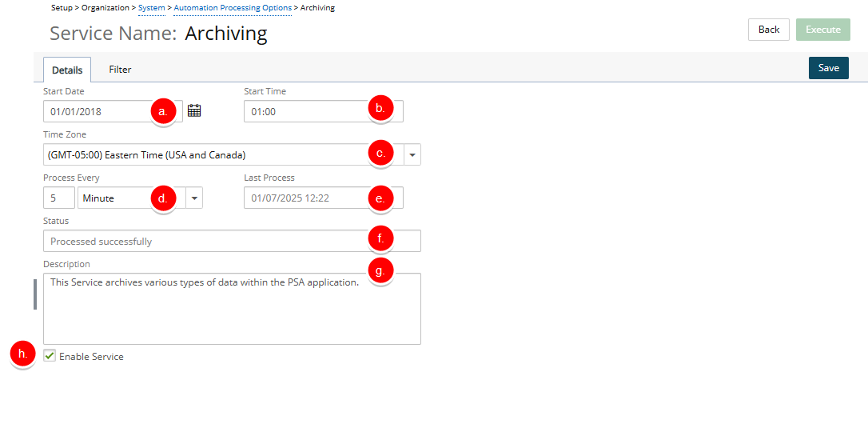Click the Last Process date field

323,198
